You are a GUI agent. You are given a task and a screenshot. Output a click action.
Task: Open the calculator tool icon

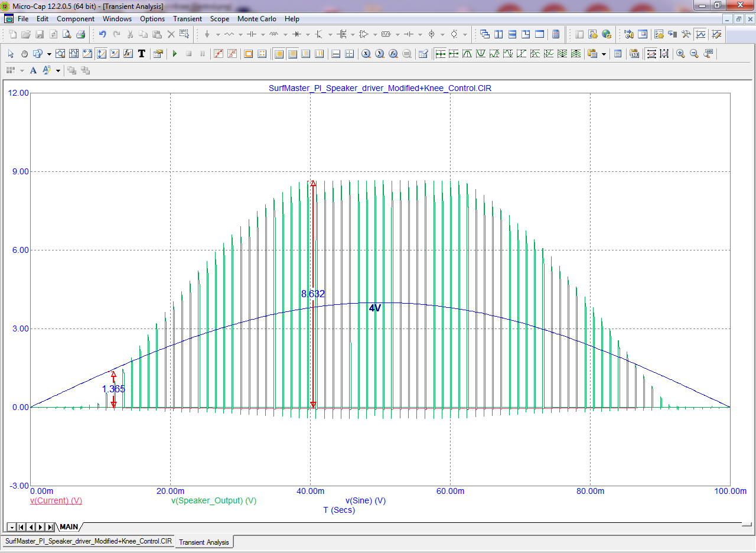coord(556,34)
